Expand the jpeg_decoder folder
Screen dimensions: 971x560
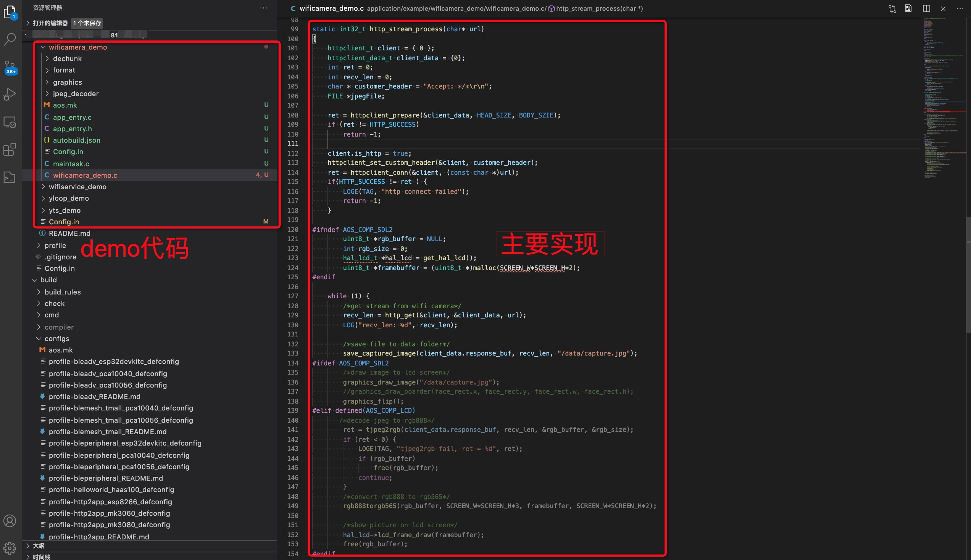click(47, 93)
